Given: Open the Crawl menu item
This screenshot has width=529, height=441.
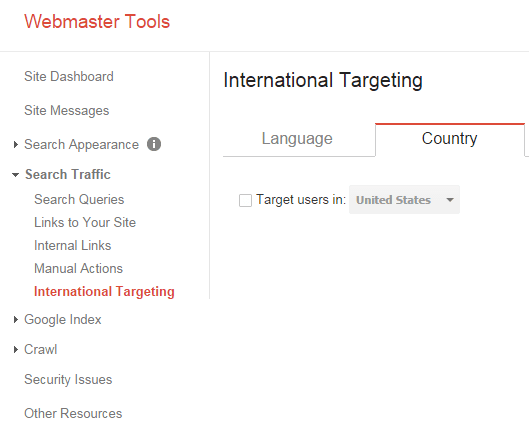Looking at the screenshot, I should click(41, 350).
